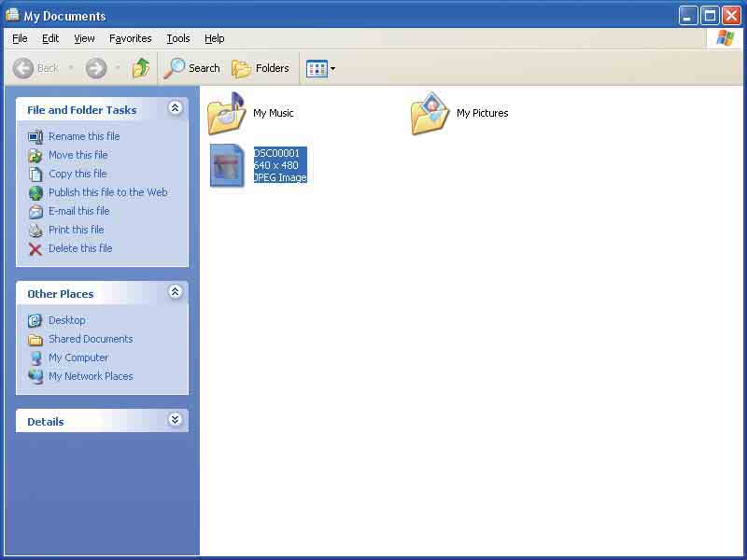This screenshot has width=747, height=560.
Task: Open the Shared Documents link
Action: [x=91, y=339]
